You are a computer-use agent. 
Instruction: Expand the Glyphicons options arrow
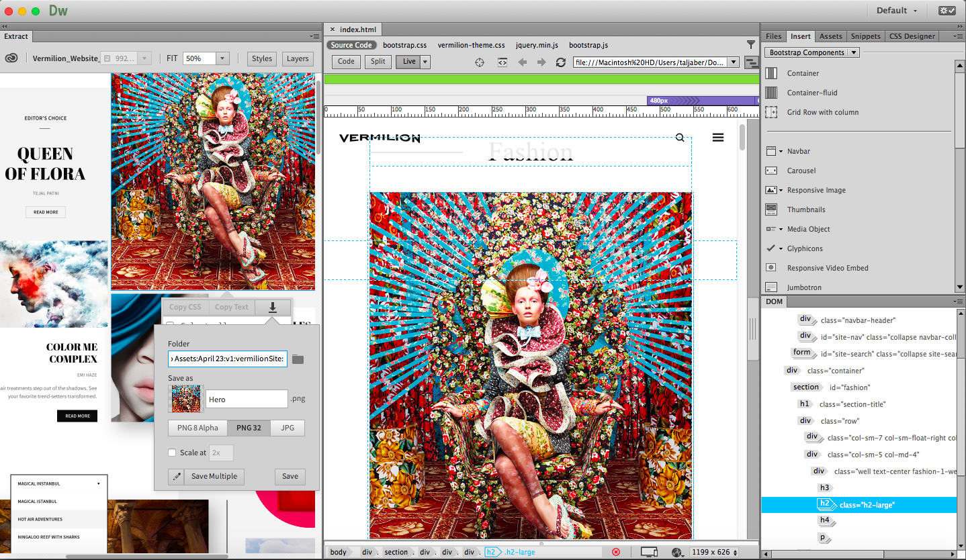coord(781,248)
